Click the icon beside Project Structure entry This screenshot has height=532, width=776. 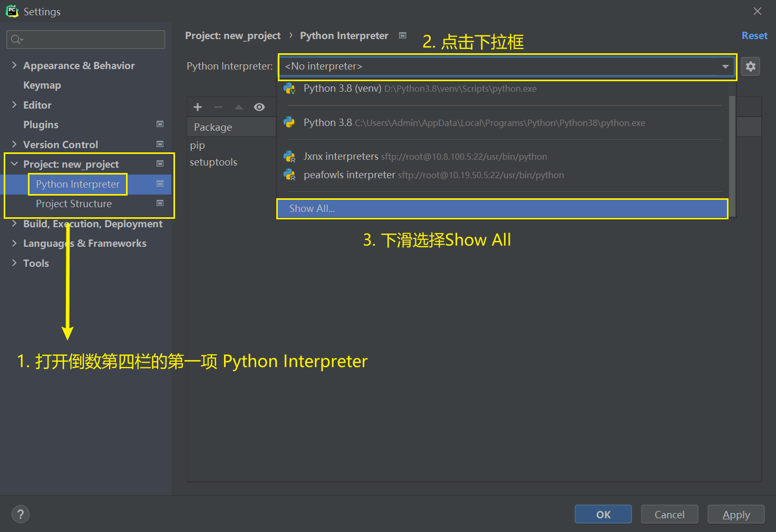(160, 204)
